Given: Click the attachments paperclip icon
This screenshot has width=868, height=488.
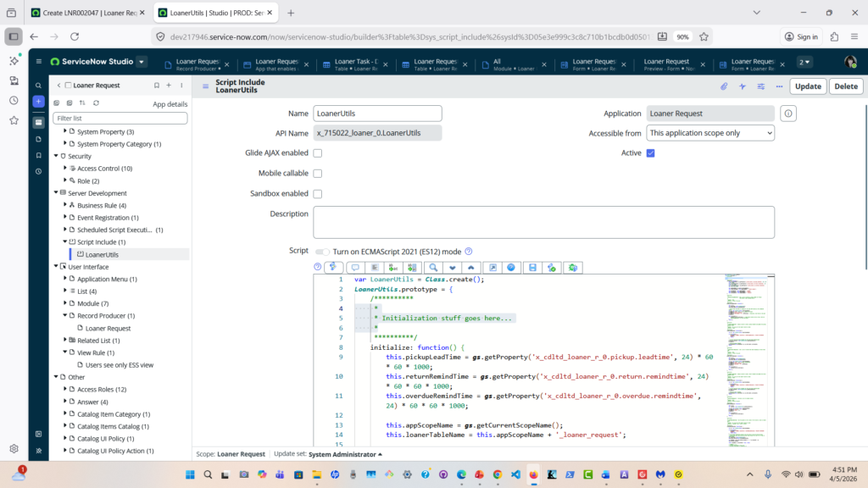Looking at the screenshot, I should click(x=724, y=86).
